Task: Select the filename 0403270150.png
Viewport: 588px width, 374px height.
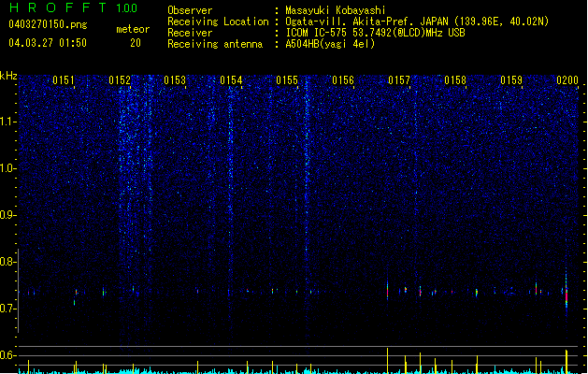Action: pos(48,24)
